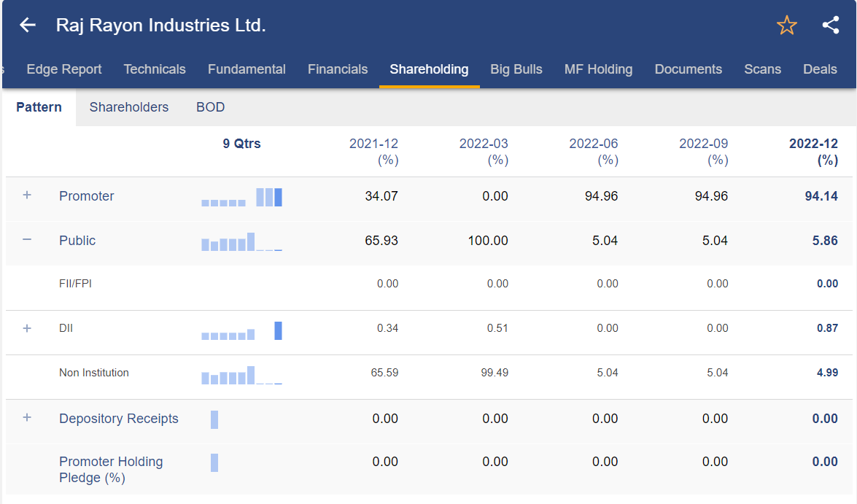Collapse the Public row
Screen dimensions: 857x504
pyautogui.click(x=27, y=239)
